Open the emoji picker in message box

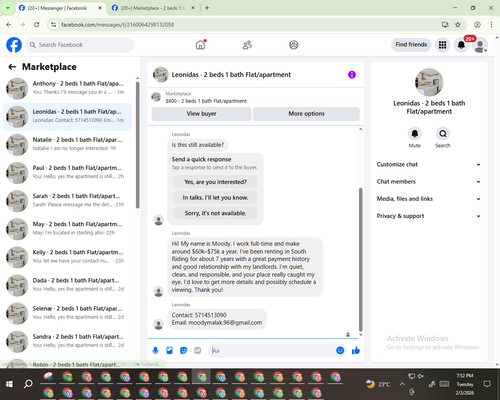click(x=340, y=350)
